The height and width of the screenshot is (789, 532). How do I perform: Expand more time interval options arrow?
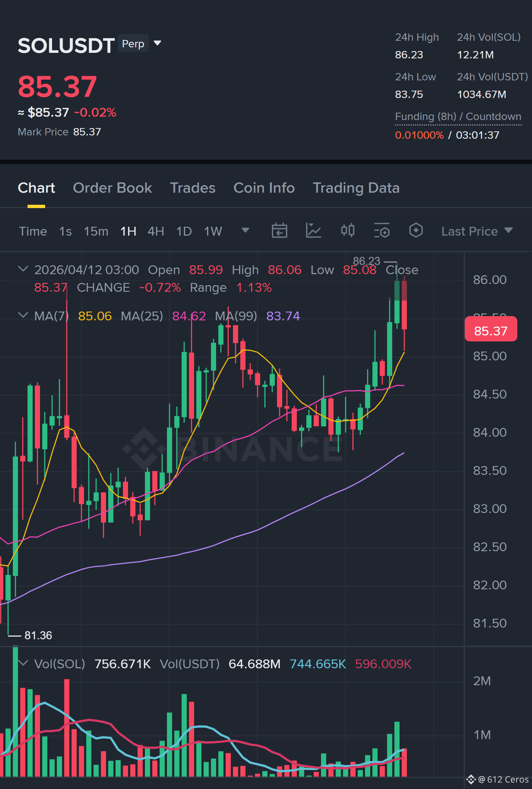pos(245,230)
